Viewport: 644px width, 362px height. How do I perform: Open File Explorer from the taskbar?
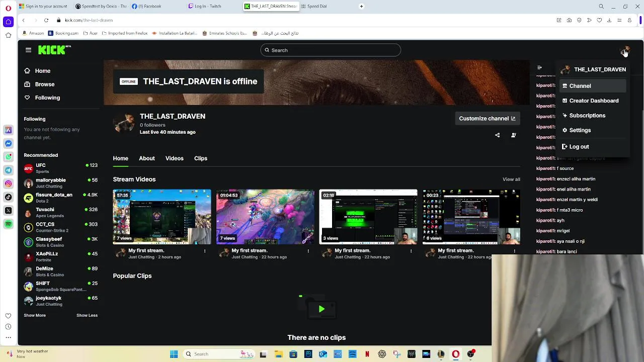[279, 354]
